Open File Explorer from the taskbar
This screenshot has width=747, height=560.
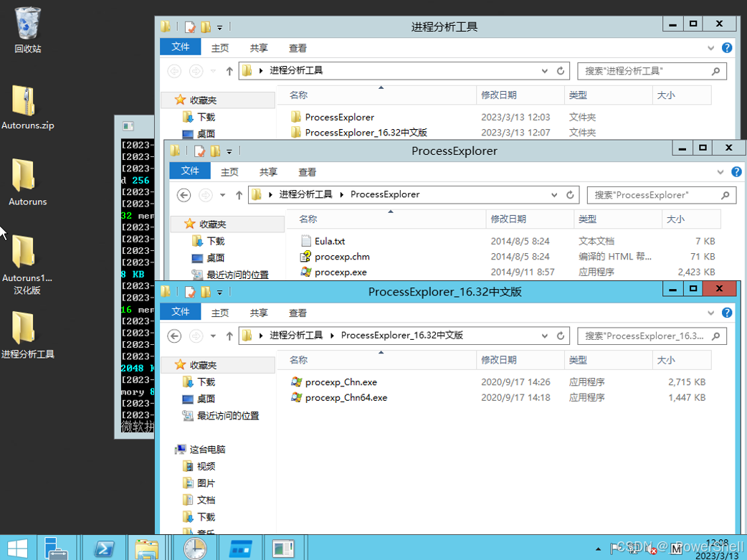coord(147,548)
